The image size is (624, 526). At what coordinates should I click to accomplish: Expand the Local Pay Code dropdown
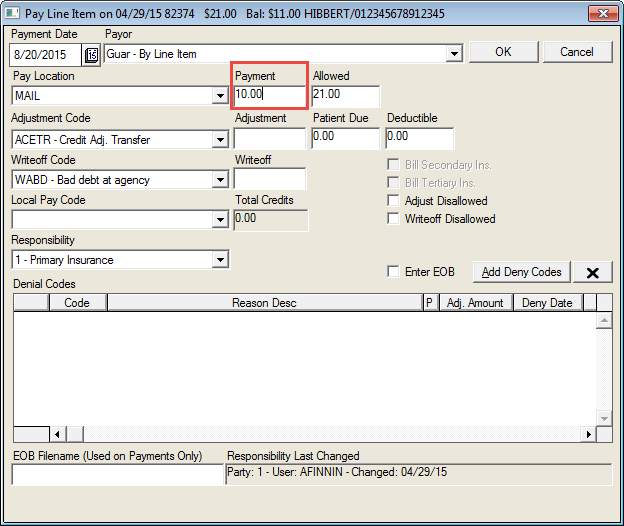[x=220, y=220]
